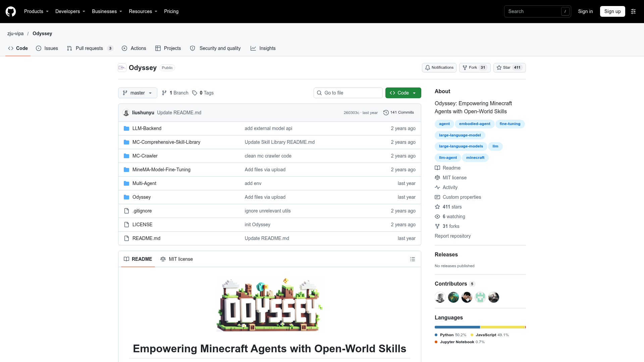This screenshot has height=362, width=644.
Task: Switch to the Issues tab
Action: coord(47,48)
